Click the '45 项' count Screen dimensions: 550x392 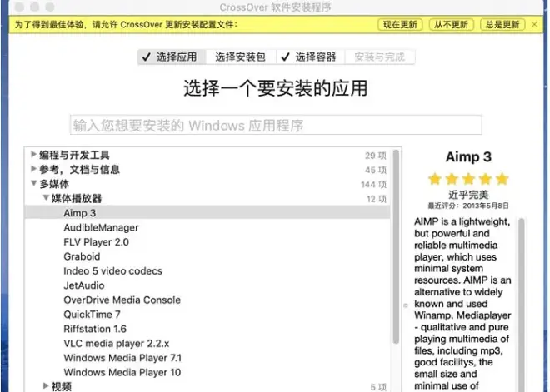point(376,170)
